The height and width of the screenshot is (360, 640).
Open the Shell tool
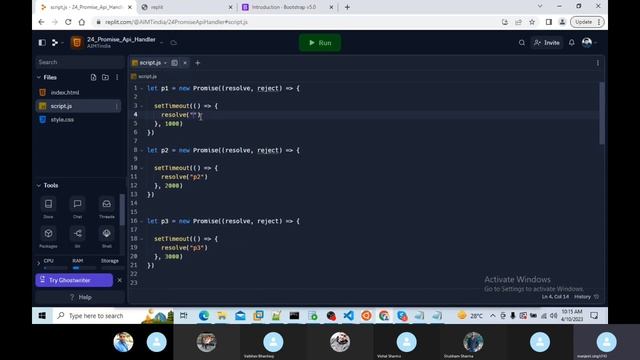107,237
